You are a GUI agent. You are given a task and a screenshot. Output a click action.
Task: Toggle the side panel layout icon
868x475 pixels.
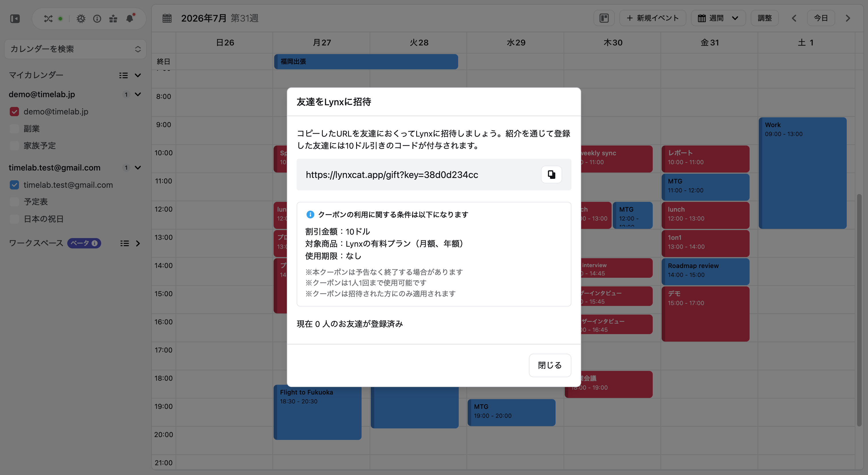click(x=604, y=18)
